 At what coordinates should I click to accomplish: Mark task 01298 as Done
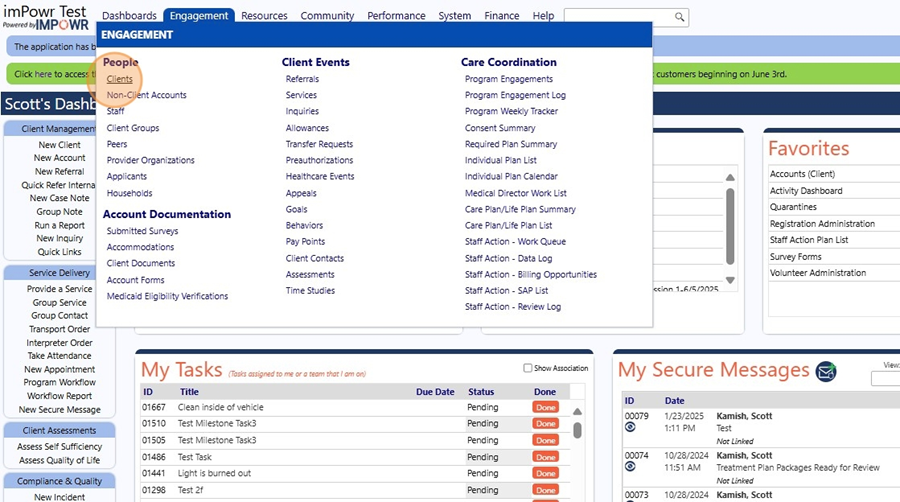[x=545, y=490]
